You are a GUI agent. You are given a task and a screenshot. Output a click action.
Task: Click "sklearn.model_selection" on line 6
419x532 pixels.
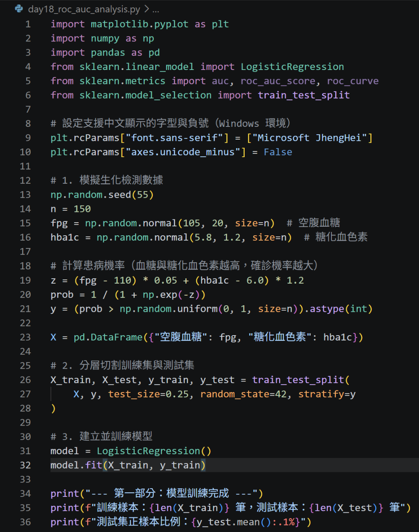(145, 95)
